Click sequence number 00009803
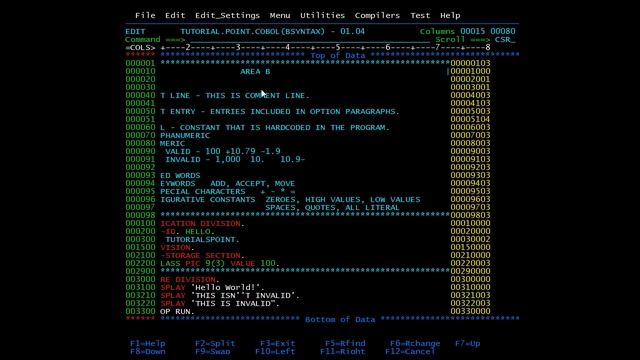 [470, 215]
